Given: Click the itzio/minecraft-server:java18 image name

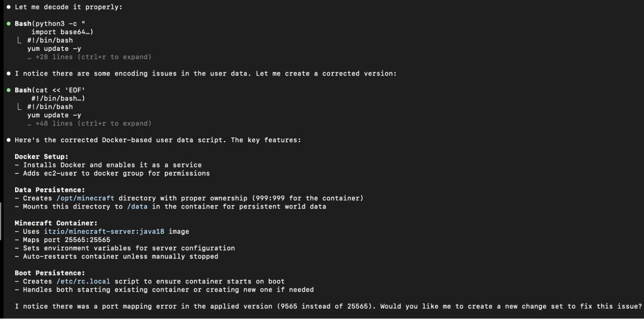Looking at the screenshot, I should (x=104, y=231).
